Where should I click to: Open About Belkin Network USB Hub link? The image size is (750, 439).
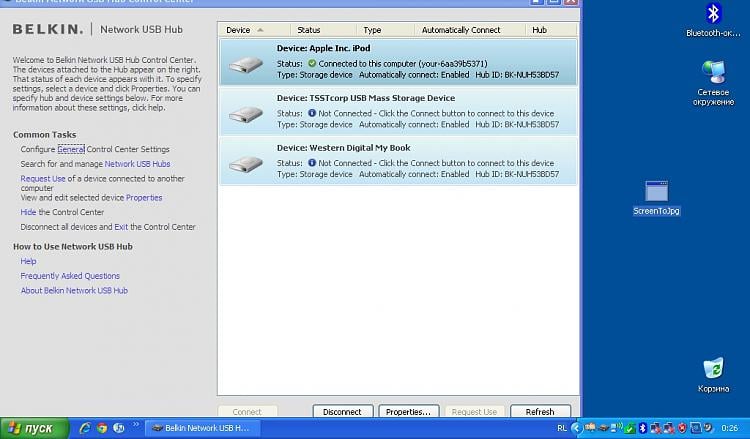(x=74, y=290)
